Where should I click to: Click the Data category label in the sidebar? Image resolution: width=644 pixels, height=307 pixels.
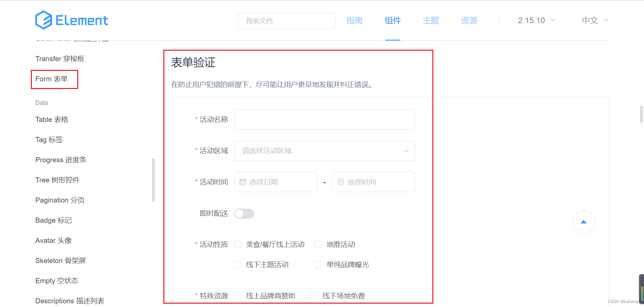[x=42, y=103]
